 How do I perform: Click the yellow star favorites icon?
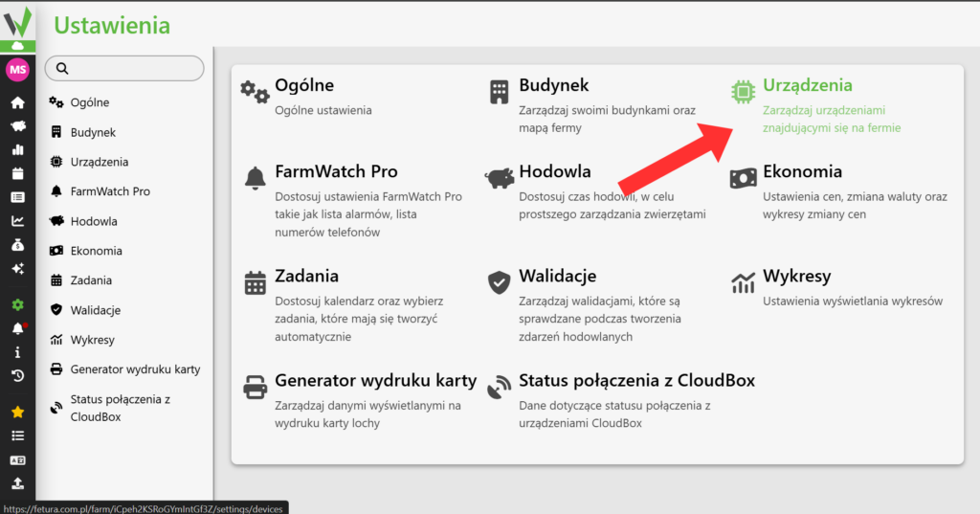click(17, 413)
